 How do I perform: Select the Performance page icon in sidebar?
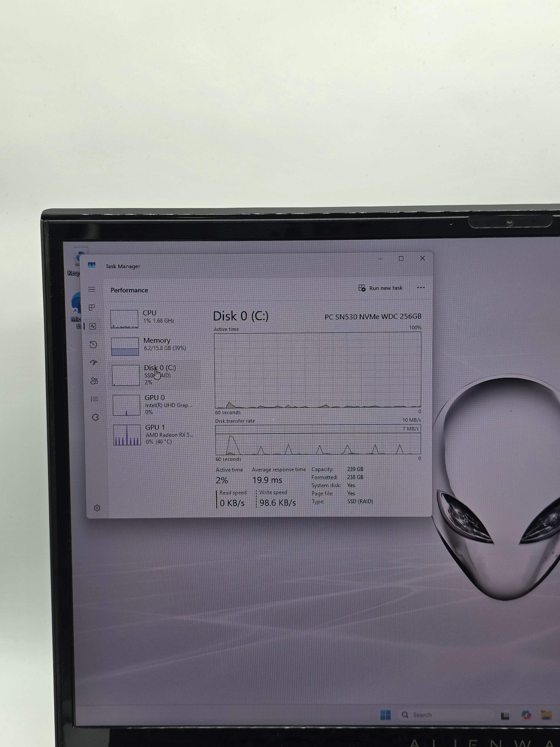click(92, 326)
